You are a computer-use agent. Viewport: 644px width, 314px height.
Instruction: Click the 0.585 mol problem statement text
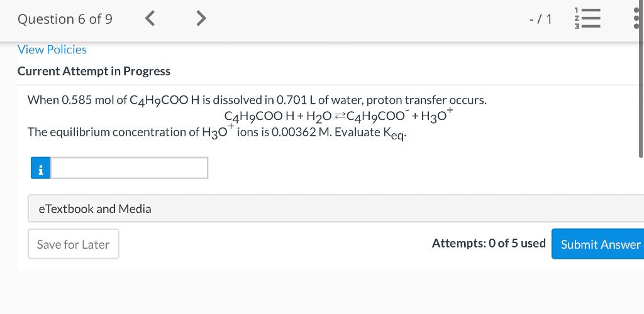(x=257, y=100)
